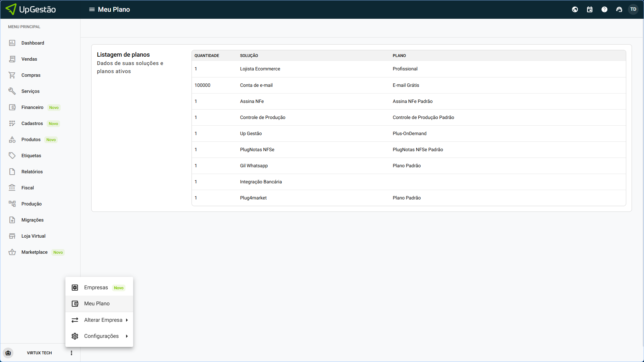Image resolution: width=644 pixels, height=362 pixels.
Task: Click the TD user avatar
Action: pyautogui.click(x=633, y=9)
